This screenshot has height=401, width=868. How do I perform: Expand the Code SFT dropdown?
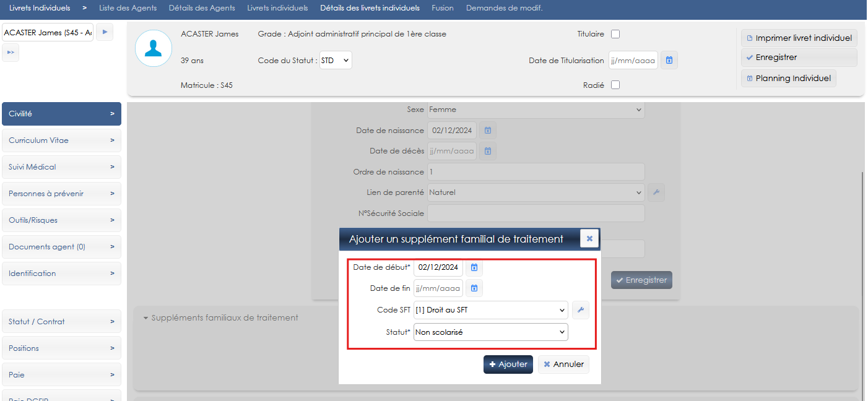(490, 310)
